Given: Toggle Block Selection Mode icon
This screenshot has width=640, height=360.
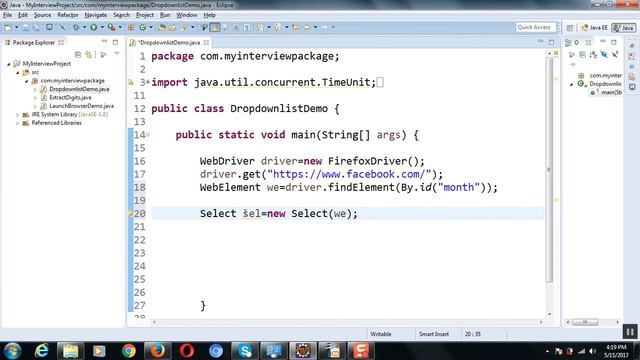Looking at the screenshot, I should (236, 27).
